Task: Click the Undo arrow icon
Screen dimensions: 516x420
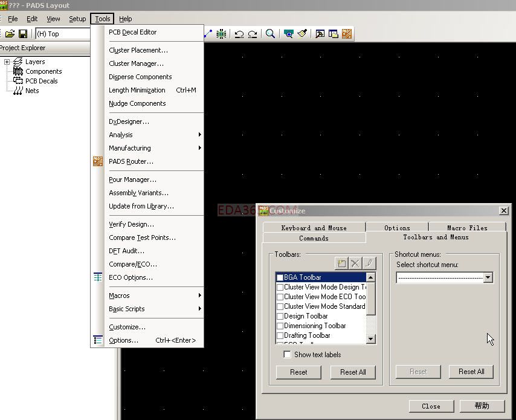Action: click(x=239, y=34)
